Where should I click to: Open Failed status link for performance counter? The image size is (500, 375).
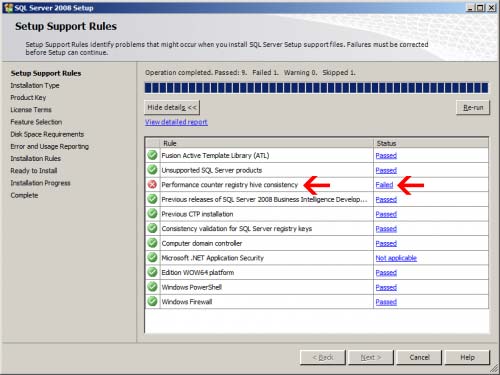click(x=384, y=185)
